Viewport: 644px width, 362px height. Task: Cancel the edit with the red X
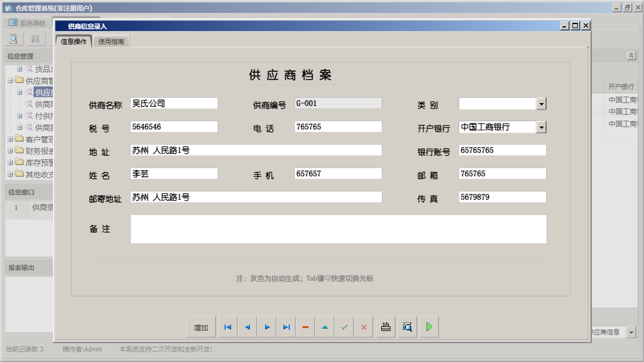[364, 327]
